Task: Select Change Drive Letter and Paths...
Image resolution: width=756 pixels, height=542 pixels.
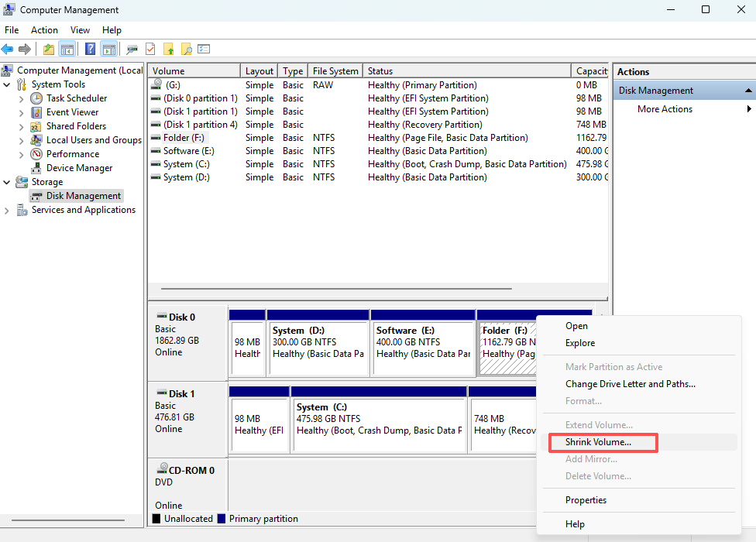Action: tap(630, 384)
